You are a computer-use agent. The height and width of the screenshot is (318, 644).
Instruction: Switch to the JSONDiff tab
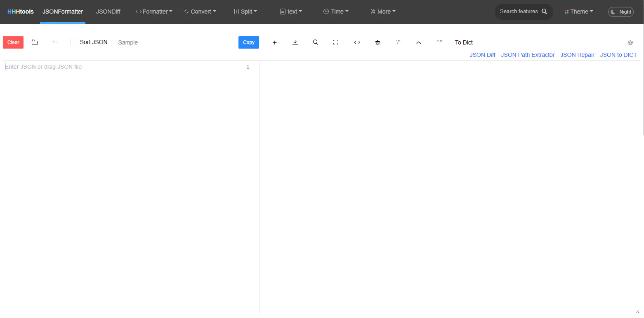108,12
